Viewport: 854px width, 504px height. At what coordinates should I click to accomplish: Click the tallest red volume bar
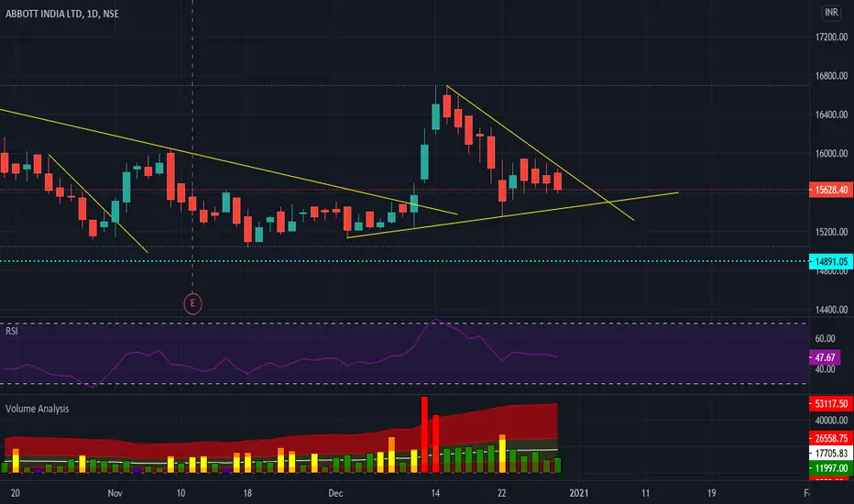coord(424,434)
